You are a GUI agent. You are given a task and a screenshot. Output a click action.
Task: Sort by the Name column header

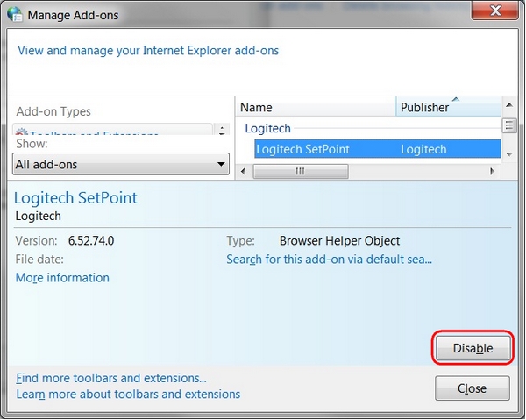point(316,107)
